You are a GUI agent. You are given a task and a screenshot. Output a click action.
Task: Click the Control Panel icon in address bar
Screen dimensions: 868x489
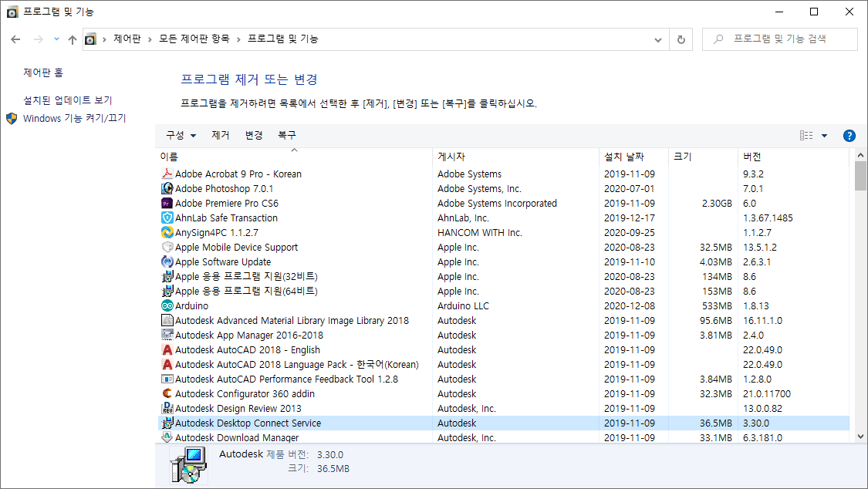click(x=90, y=39)
